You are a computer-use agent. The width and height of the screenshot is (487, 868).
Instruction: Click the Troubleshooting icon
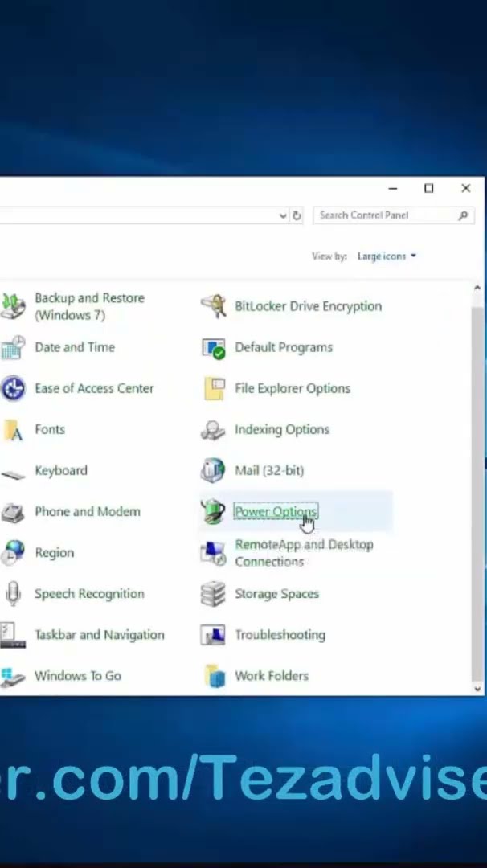coord(213,635)
